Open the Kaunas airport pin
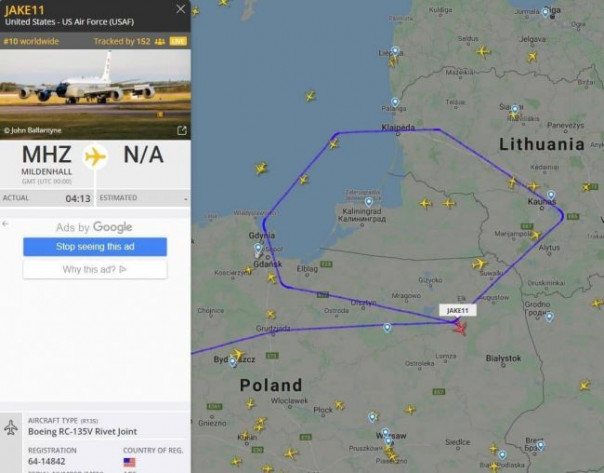Screen dimensions: 604x473 (551, 195)
